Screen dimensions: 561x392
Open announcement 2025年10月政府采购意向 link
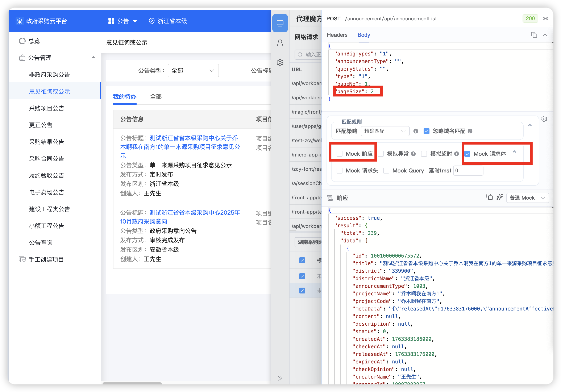(180, 217)
